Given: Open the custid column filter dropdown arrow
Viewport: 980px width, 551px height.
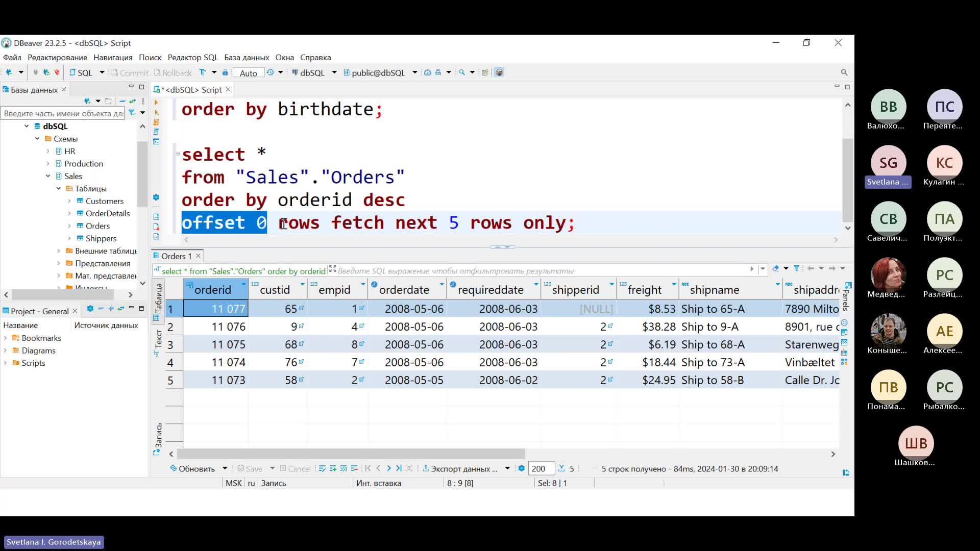Looking at the screenshot, I should point(302,284).
